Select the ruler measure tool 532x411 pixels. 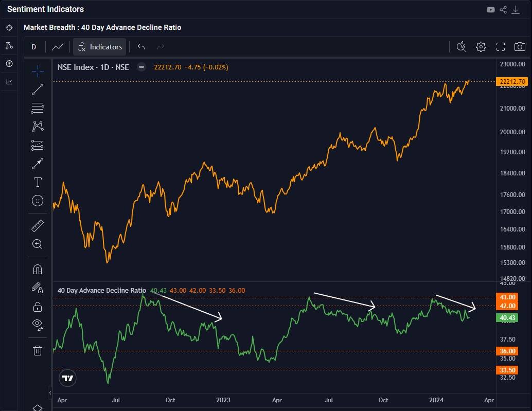pos(38,225)
